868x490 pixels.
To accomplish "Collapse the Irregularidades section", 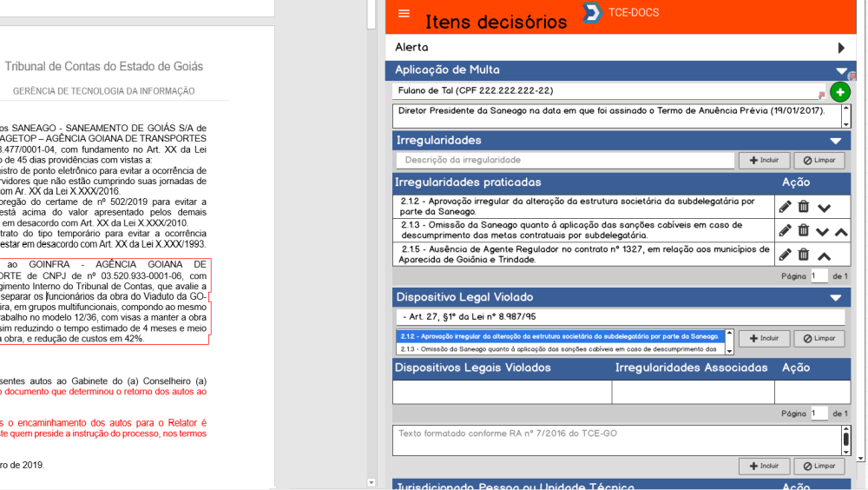I will pos(835,141).
